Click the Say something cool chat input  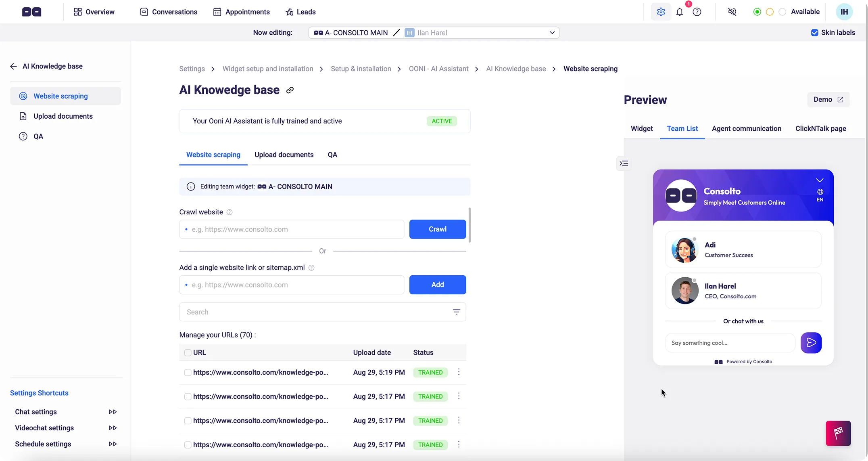click(x=730, y=343)
